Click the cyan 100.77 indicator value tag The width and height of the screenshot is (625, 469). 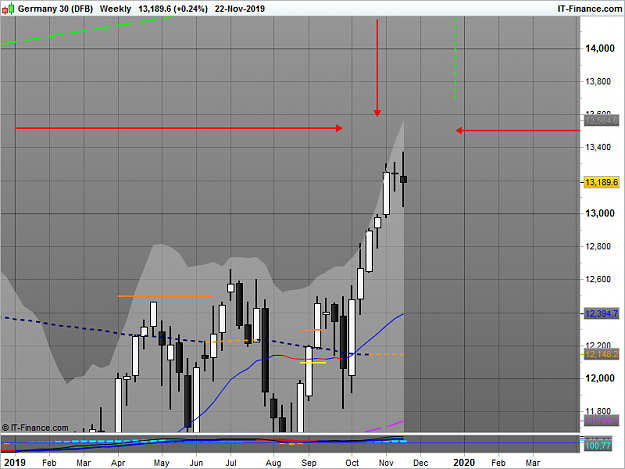point(598,445)
